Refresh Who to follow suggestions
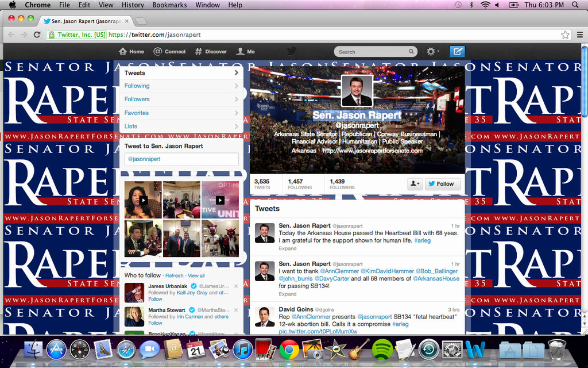This screenshot has width=588, height=368. 175,275
